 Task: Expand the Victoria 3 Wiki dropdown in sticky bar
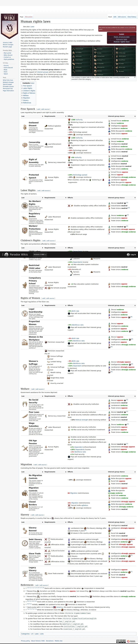tap(40, 254)
